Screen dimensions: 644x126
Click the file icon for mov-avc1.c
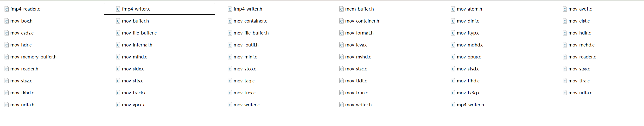[565, 9]
